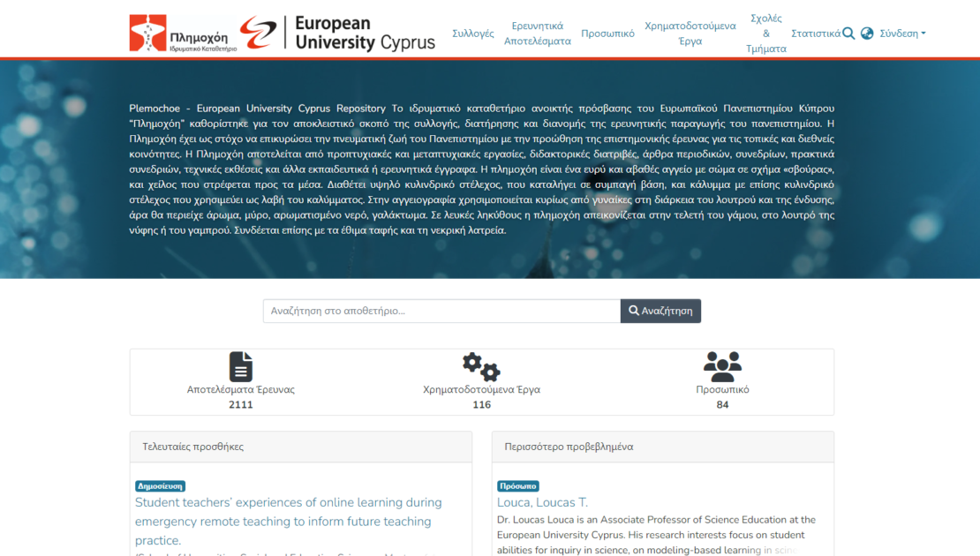Open the Συλλογές menu item
The image size is (980, 556).
pos(472,34)
